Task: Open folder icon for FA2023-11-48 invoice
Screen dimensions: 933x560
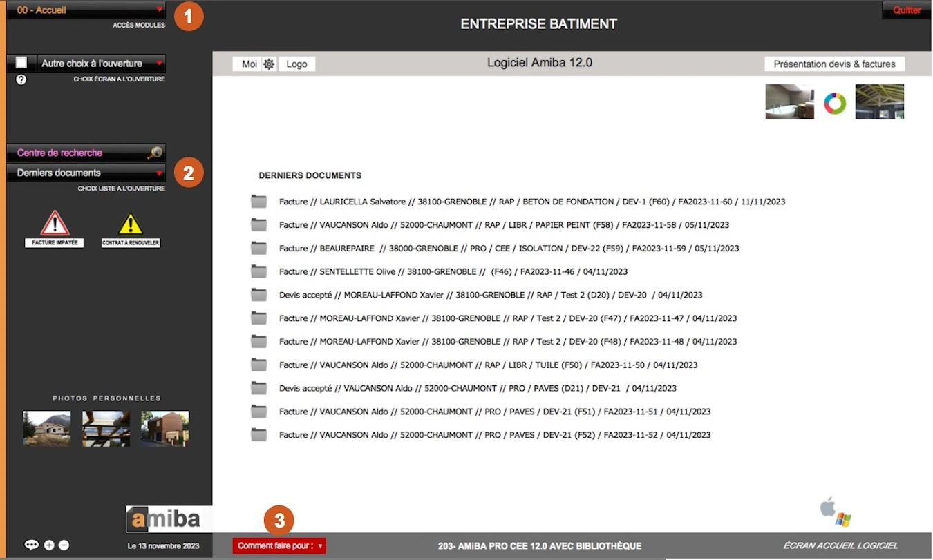Action: (x=259, y=341)
